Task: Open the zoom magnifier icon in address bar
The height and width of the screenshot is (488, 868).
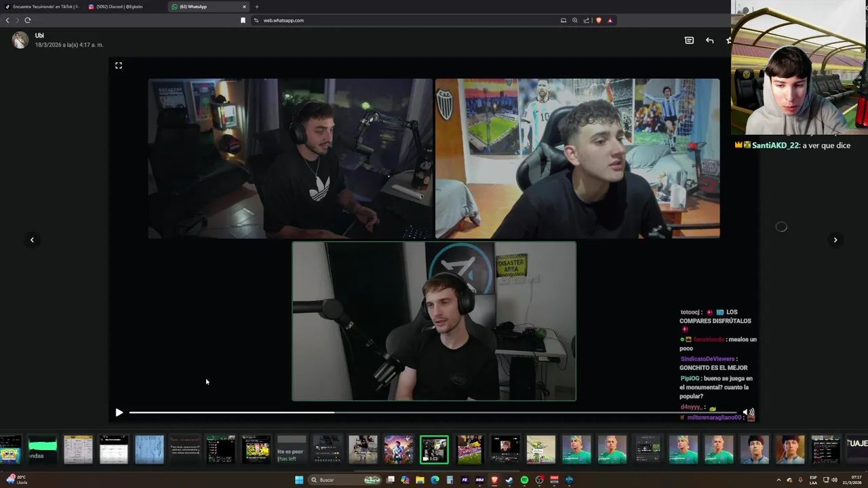Action: coord(575,20)
